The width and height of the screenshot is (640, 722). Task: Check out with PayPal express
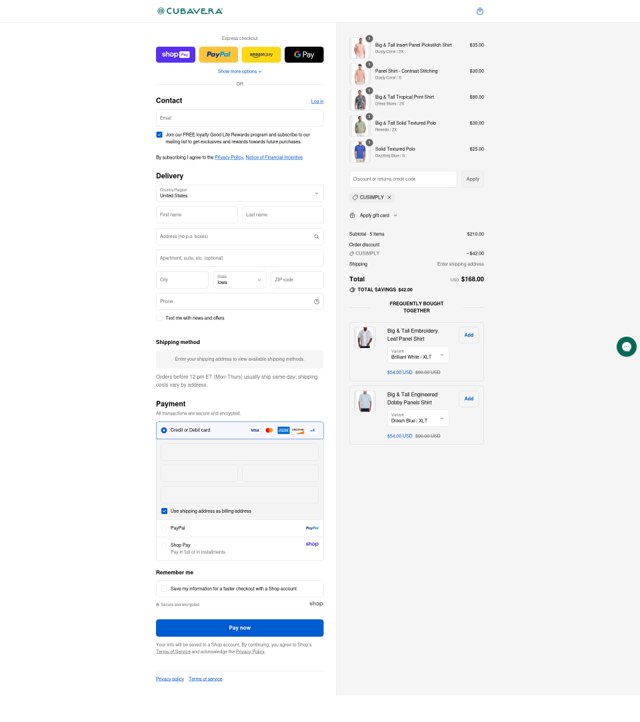pos(218,54)
